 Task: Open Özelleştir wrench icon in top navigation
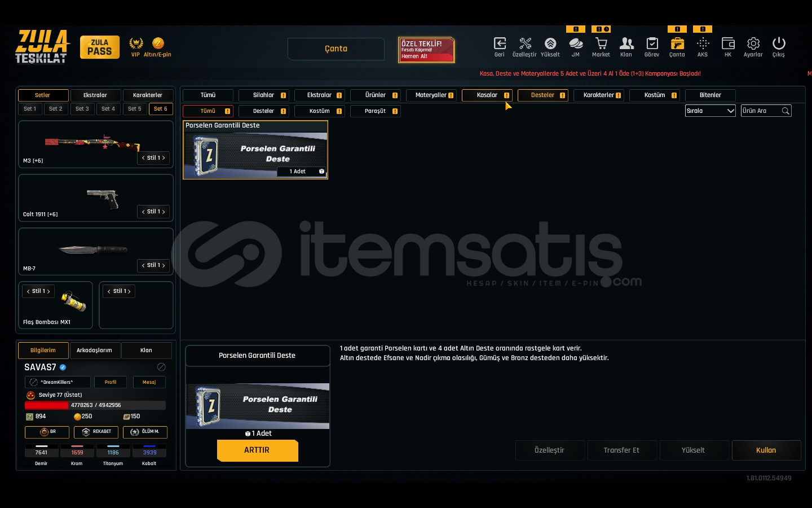pos(525,43)
